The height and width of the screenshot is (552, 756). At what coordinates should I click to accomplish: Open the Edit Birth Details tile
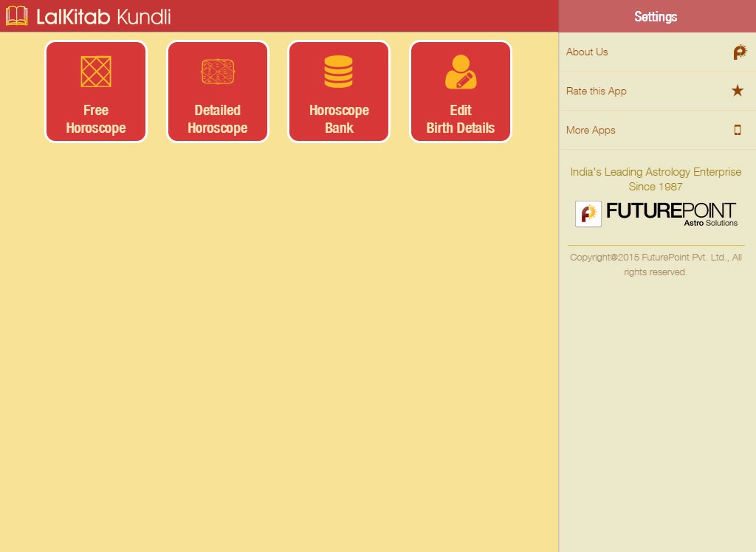(461, 92)
